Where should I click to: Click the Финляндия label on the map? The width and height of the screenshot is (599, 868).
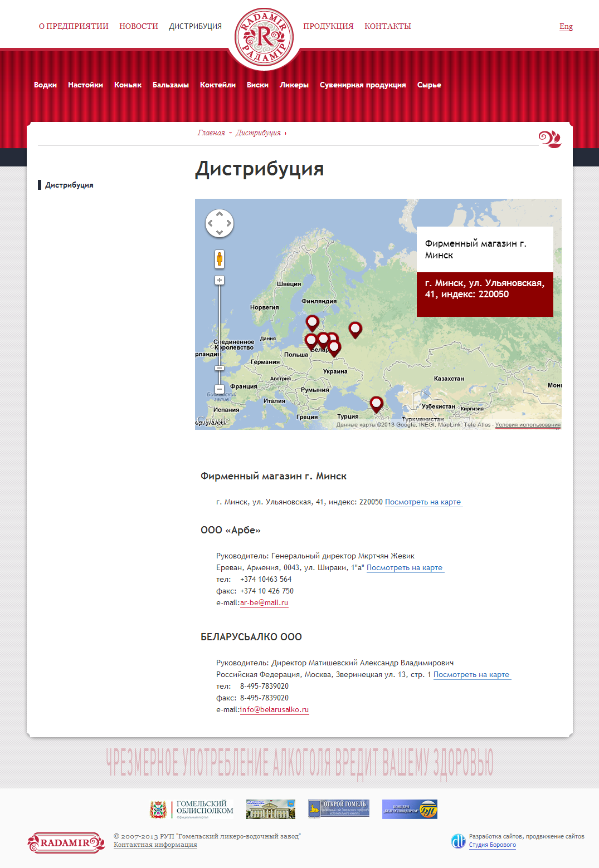319,301
